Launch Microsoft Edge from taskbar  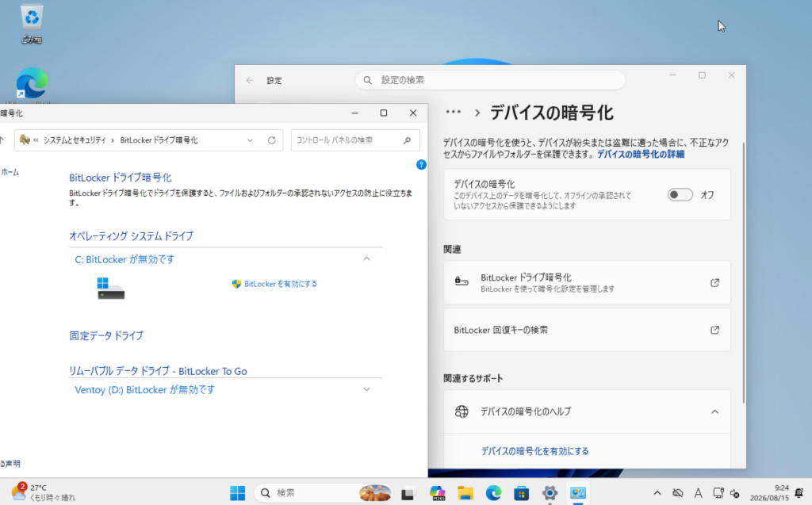click(x=493, y=493)
